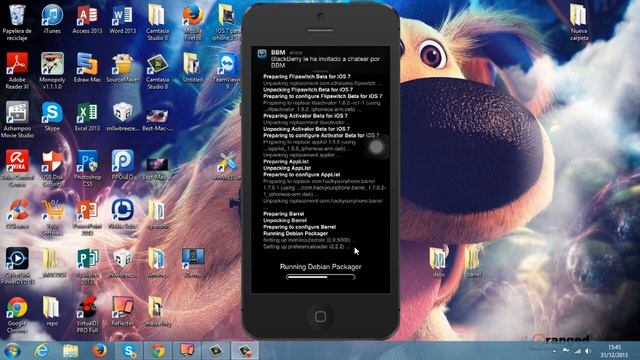Select the Google Chrome desktop icon
Screen dimensions: 640x360
pos(17,315)
